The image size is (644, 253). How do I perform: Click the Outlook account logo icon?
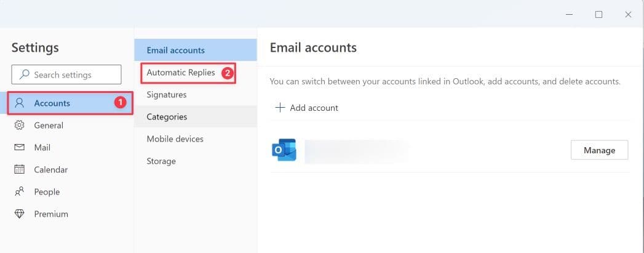click(x=284, y=150)
